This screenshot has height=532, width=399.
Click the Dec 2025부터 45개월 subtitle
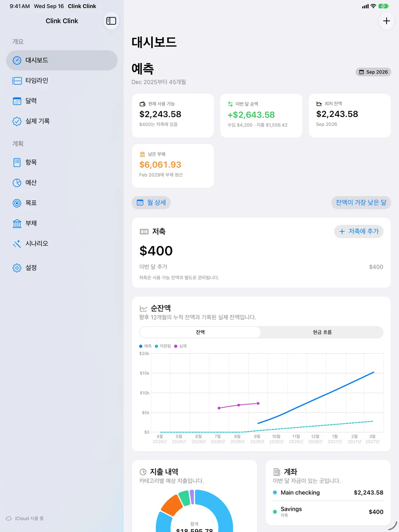[159, 82]
